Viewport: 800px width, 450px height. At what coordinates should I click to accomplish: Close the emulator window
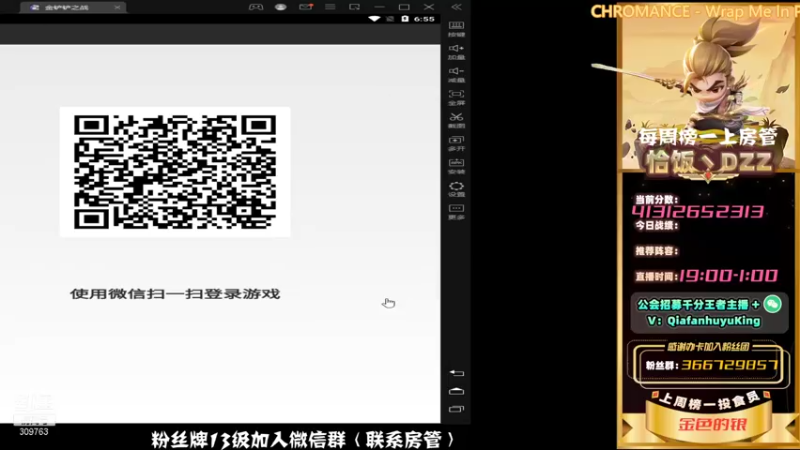tap(429, 7)
